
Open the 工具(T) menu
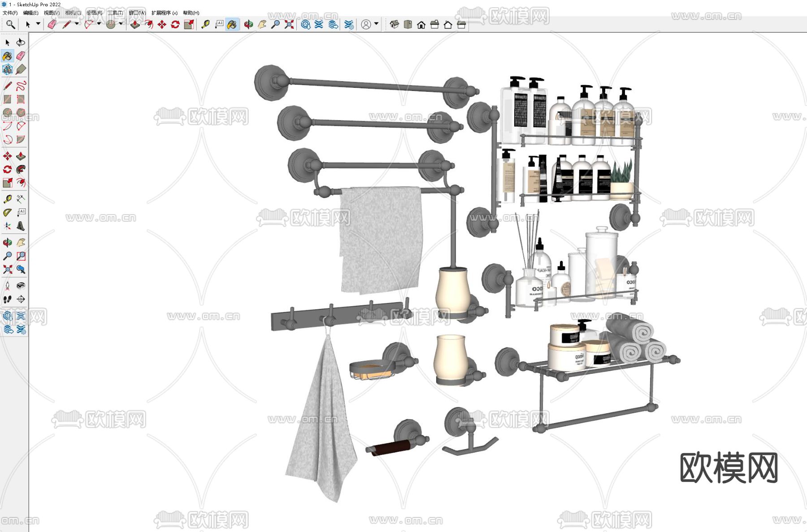coord(115,13)
